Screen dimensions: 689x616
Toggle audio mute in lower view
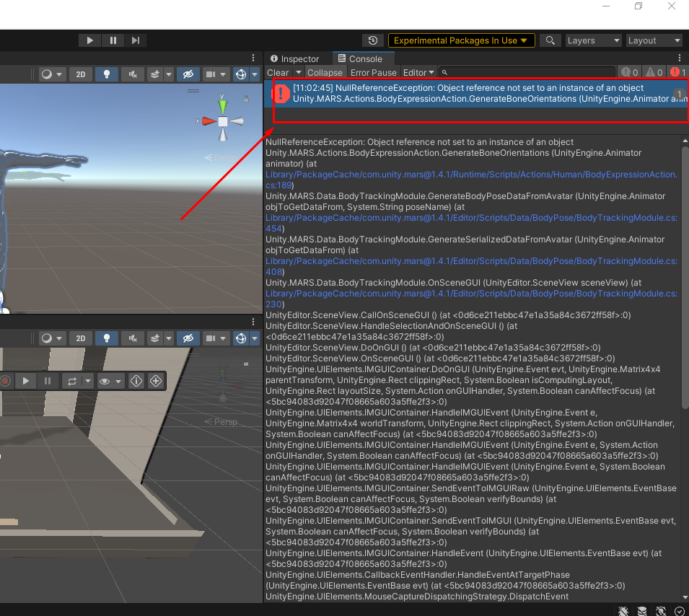tap(133, 338)
